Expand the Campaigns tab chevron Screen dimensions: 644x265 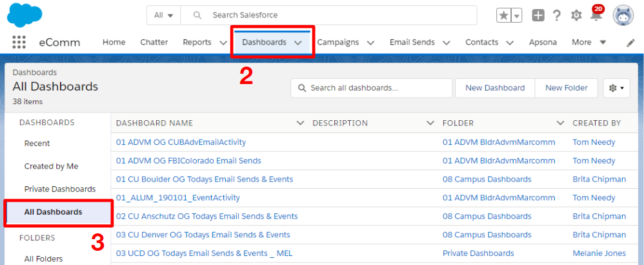[370, 43]
